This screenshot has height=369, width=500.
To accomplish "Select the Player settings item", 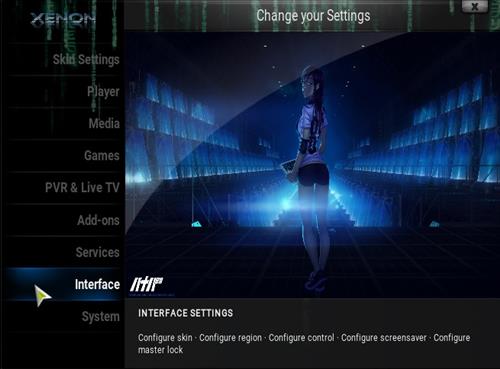I will (63, 92).
